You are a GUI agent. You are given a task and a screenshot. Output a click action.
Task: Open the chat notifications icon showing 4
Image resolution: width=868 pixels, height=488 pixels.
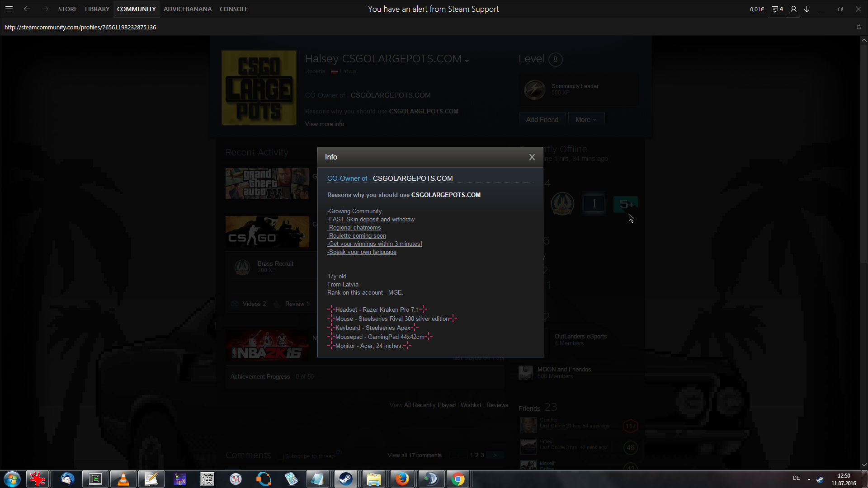coord(777,9)
